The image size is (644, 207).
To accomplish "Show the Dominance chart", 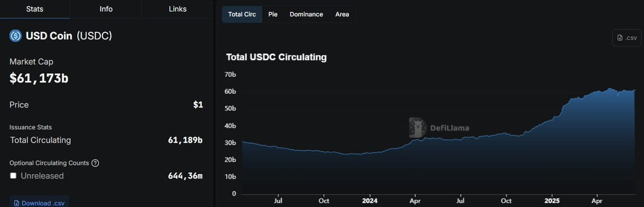I will [x=306, y=15].
